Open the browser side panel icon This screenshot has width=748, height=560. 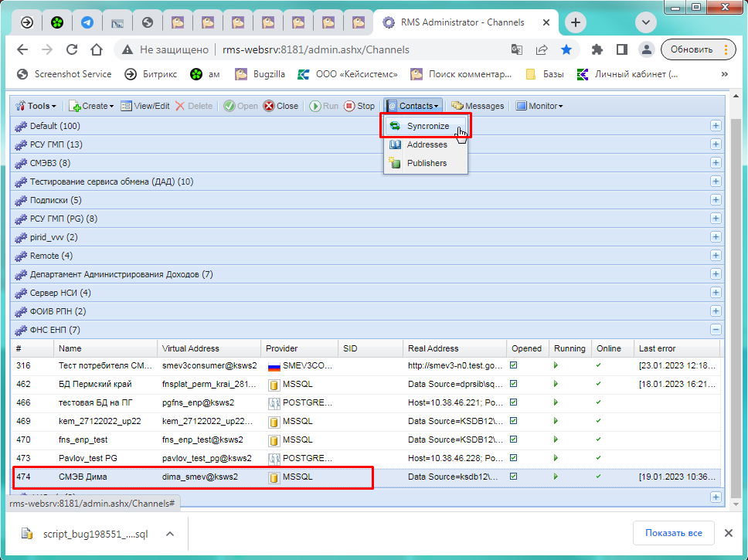(x=621, y=49)
